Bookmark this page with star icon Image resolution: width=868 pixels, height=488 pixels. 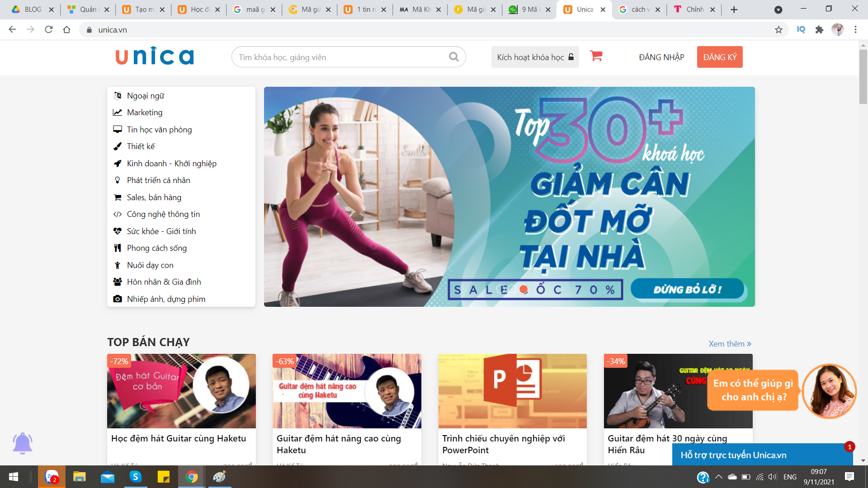778,30
